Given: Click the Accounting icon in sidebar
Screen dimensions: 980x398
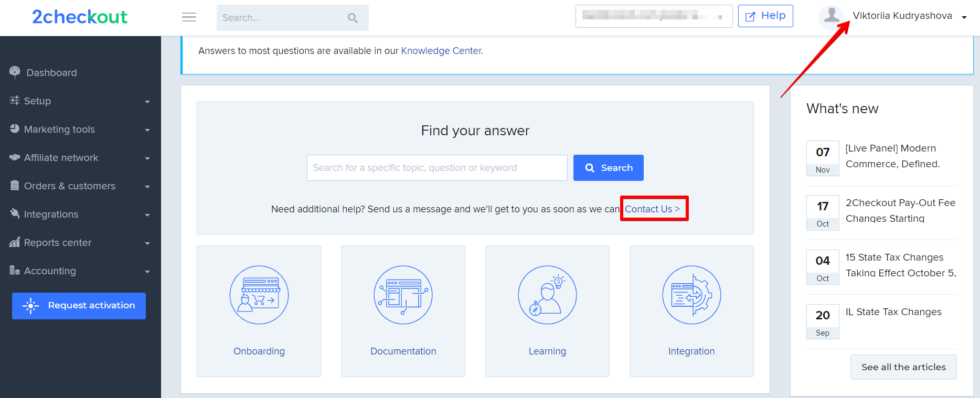Looking at the screenshot, I should 15,270.
